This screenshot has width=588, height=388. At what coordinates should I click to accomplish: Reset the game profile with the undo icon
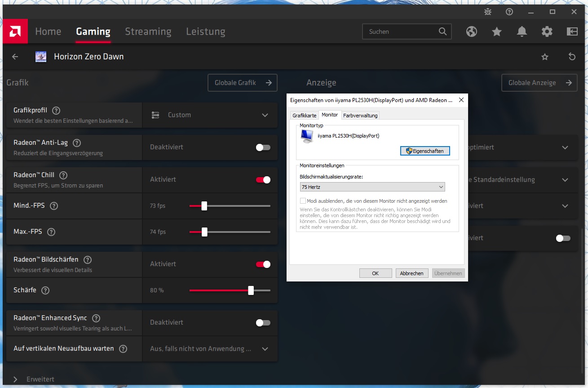[x=572, y=57]
